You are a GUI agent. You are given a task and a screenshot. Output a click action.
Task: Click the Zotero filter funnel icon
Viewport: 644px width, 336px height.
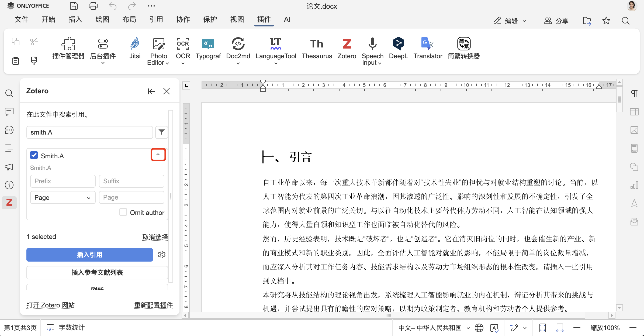pyautogui.click(x=162, y=132)
